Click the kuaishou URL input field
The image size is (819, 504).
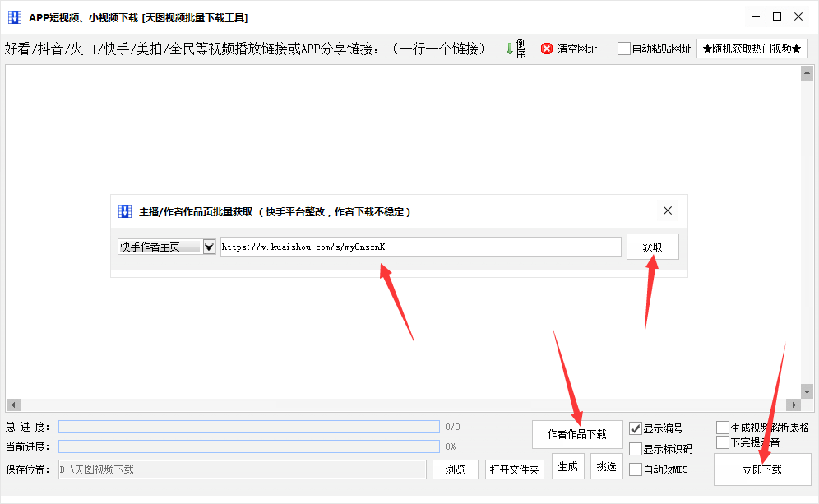(x=420, y=247)
